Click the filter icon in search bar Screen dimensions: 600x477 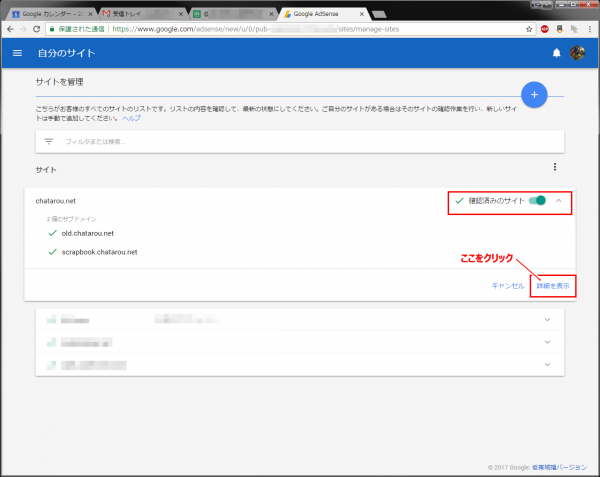click(49, 142)
